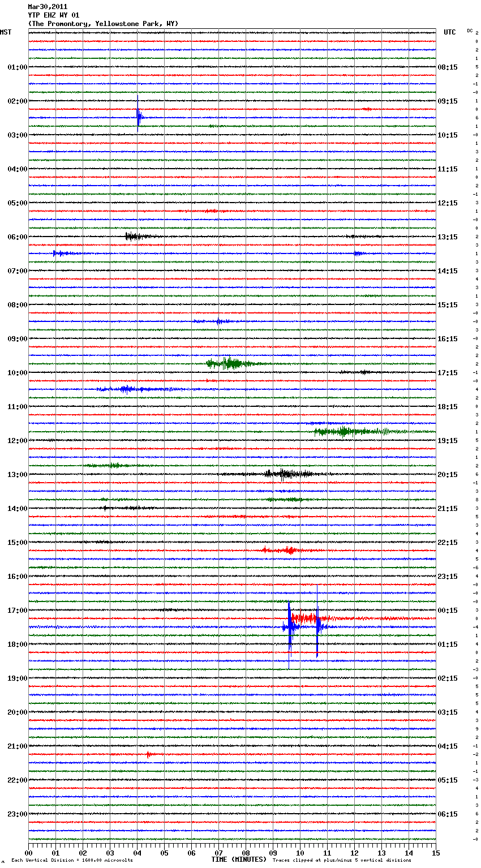Select the 22:00 MST time label
Image resolution: width=481 pixels, height=868 pixels.
coord(18,780)
